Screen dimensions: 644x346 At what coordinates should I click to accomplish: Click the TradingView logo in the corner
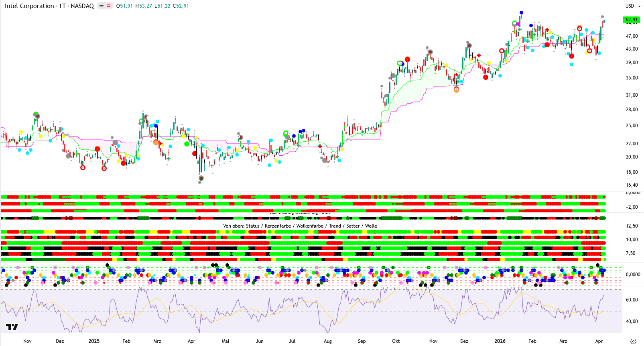(12, 327)
